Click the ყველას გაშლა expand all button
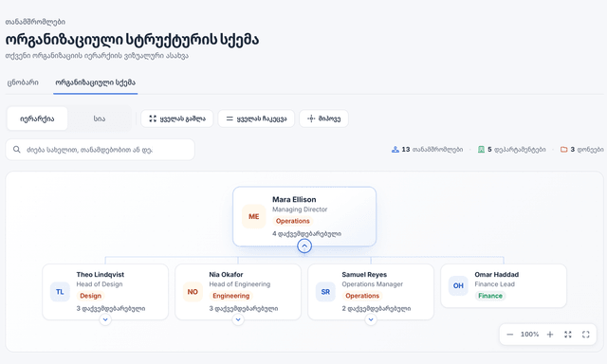This screenshot has height=364, width=607. tap(177, 118)
